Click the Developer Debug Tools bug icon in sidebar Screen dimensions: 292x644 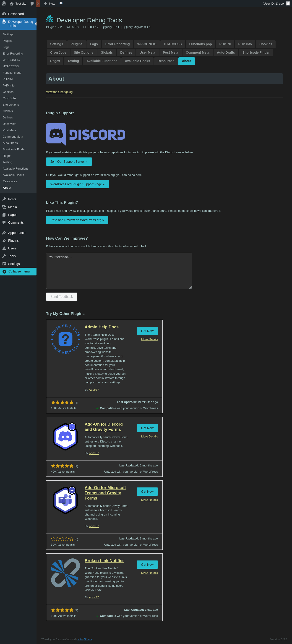[x=4, y=22]
